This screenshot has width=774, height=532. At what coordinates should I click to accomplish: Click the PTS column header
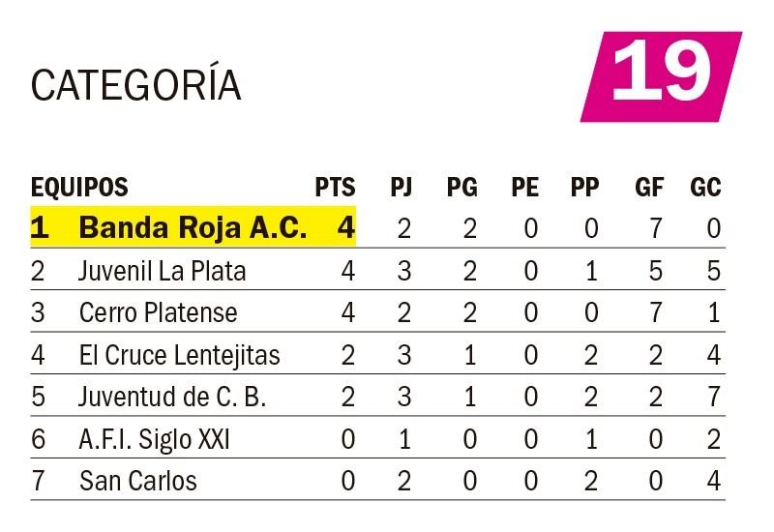pos(335,187)
